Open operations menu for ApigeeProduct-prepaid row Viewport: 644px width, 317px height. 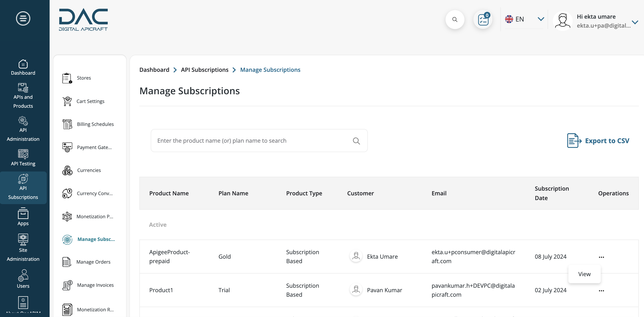(x=601, y=257)
